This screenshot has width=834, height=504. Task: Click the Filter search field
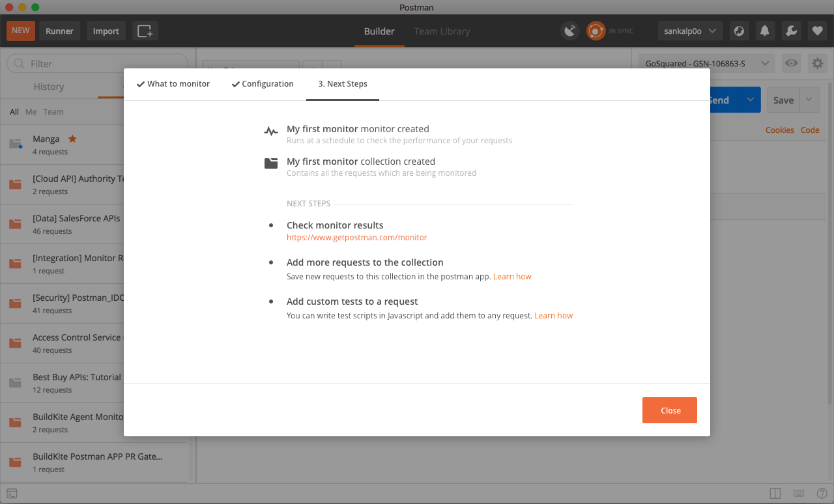point(97,64)
